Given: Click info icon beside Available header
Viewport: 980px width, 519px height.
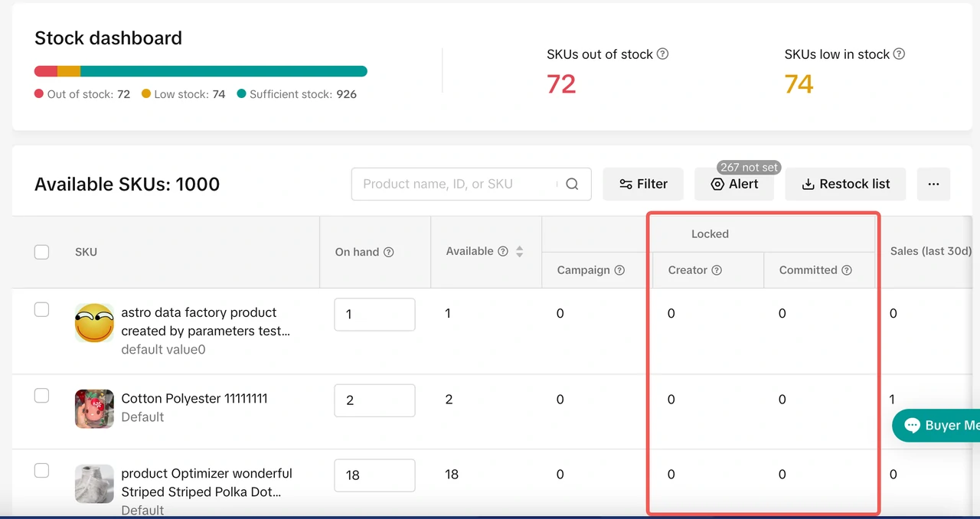Looking at the screenshot, I should 503,251.
